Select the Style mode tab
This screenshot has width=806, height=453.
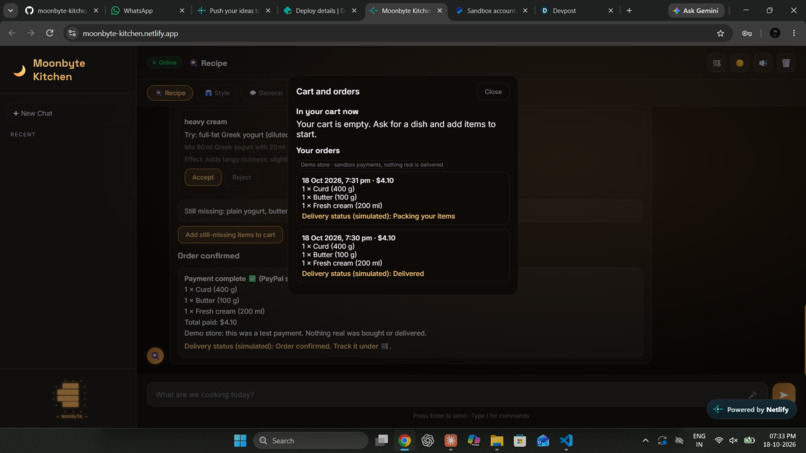[217, 93]
